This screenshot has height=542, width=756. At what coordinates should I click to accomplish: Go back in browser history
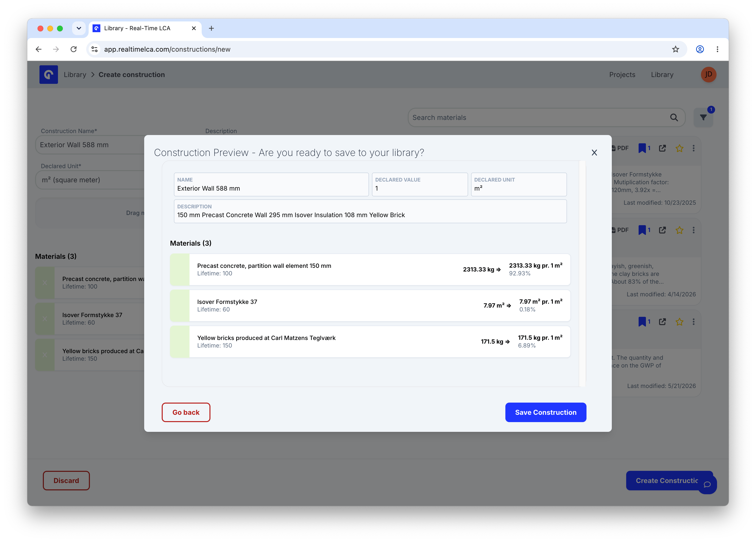point(39,49)
